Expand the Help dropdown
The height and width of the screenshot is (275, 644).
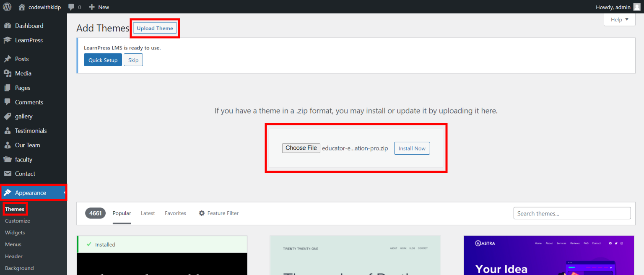coord(620,20)
